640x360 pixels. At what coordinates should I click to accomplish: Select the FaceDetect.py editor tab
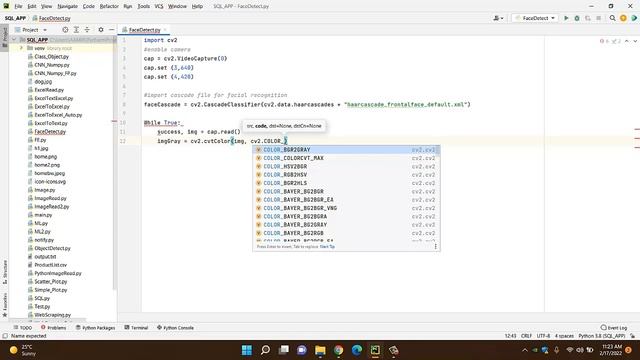click(x=144, y=30)
